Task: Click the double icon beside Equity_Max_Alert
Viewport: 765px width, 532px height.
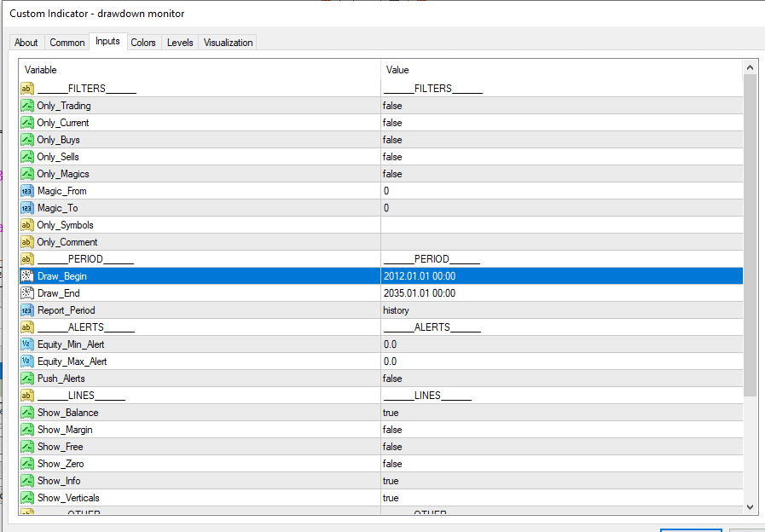Action: [27, 361]
